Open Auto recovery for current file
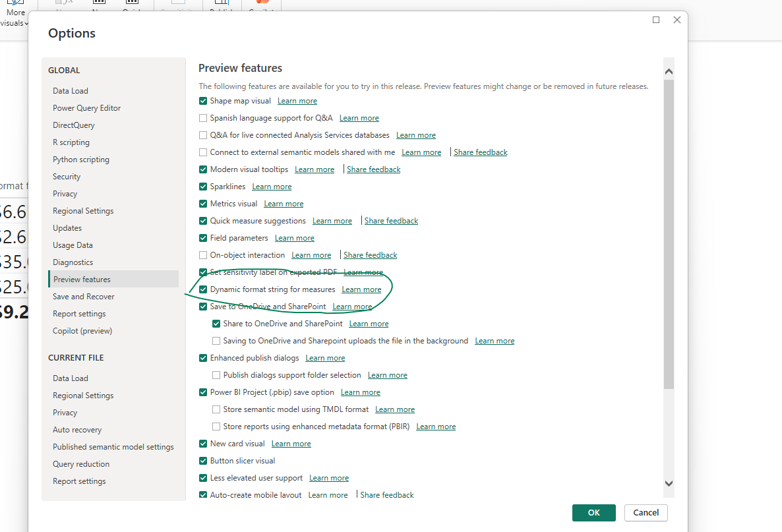This screenshot has height=532, width=782. point(77,430)
